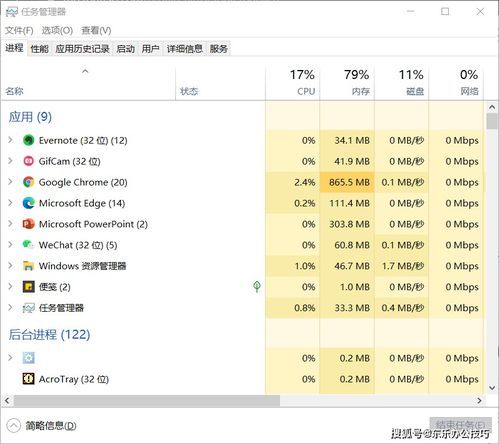Expand the 任务管理器 process row
This screenshot has height=444, width=499.
[x=10, y=307]
